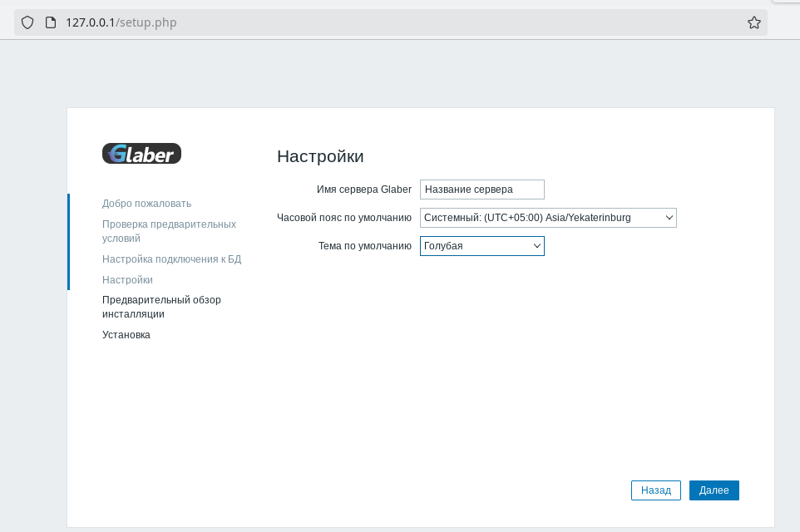Click the 'Часовой пояс по умолчанию' label
Image resolution: width=800 pixels, height=532 pixels.
[343, 218]
